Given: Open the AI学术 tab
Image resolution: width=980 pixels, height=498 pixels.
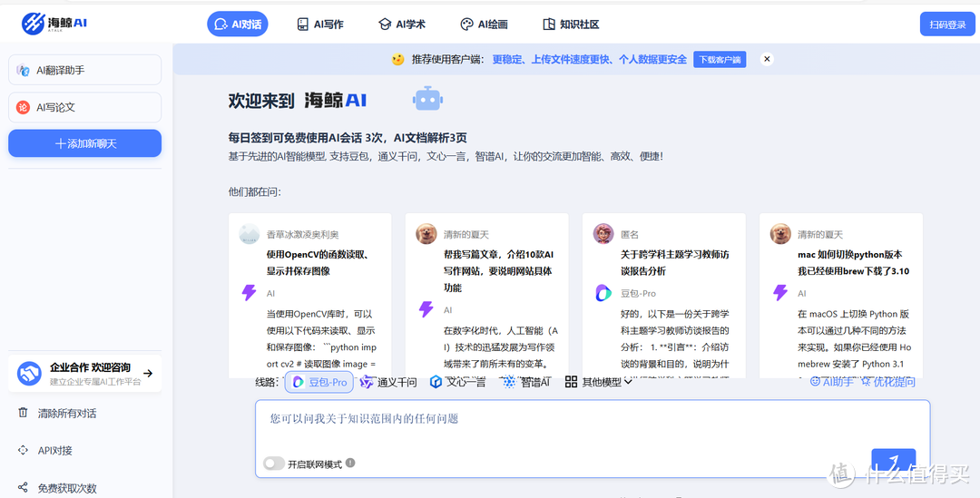Looking at the screenshot, I should (x=402, y=24).
